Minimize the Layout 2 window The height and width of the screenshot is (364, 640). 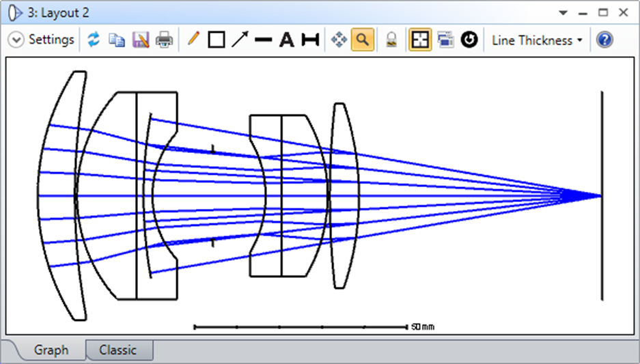click(x=583, y=14)
